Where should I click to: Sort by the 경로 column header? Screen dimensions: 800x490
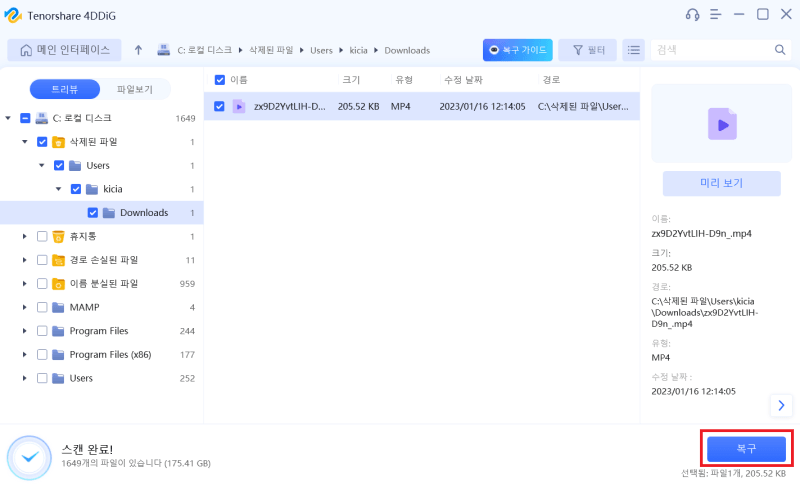tap(551, 80)
